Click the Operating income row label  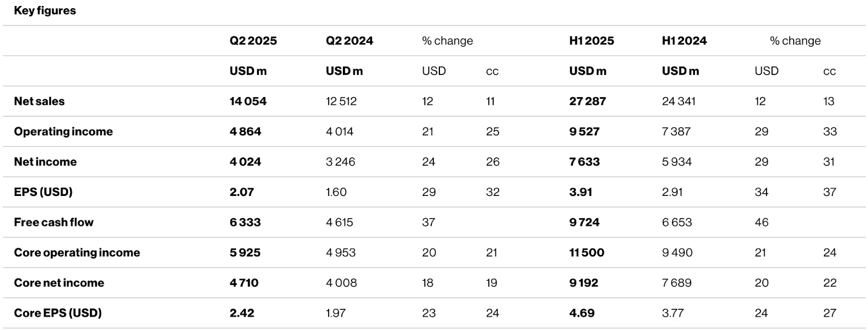63,131
